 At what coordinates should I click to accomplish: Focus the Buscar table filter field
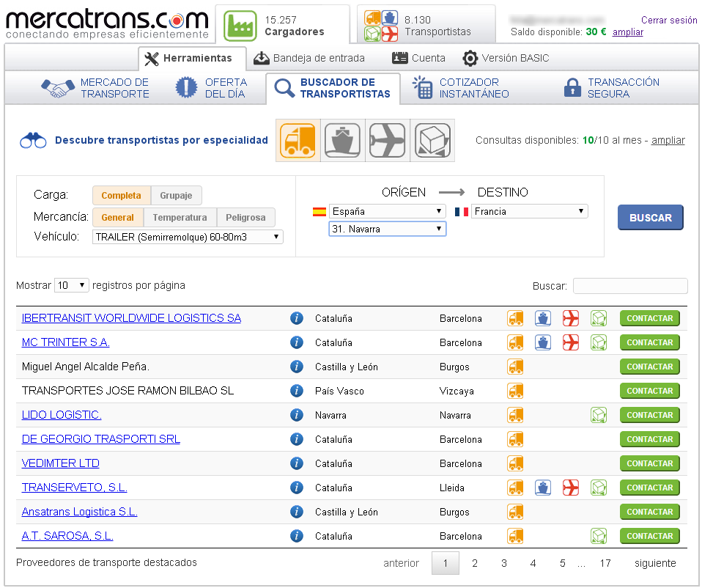(630, 286)
